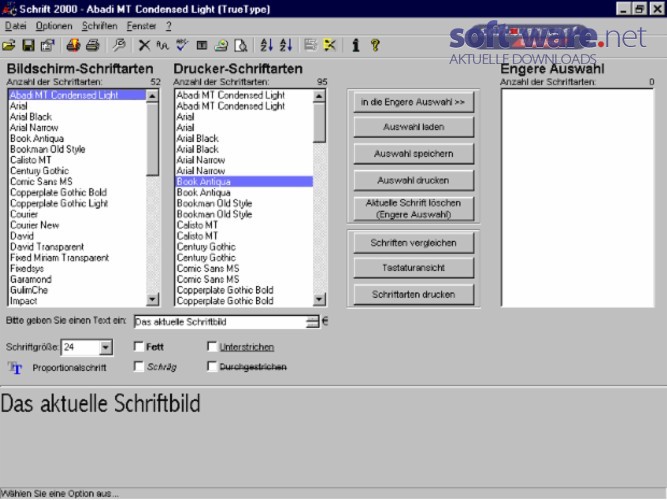Tick the Durchgestrichen checkbox
The height and width of the screenshot is (500, 667).
tap(212, 366)
